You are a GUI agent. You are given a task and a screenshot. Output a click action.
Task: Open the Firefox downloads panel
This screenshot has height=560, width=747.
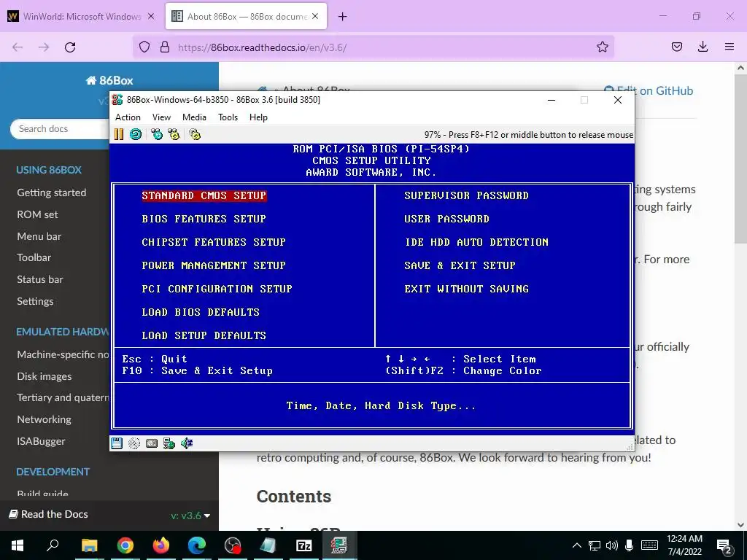click(x=703, y=47)
